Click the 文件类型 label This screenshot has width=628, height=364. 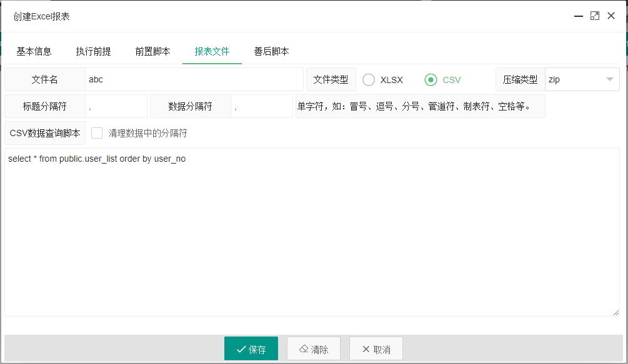[x=331, y=79]
